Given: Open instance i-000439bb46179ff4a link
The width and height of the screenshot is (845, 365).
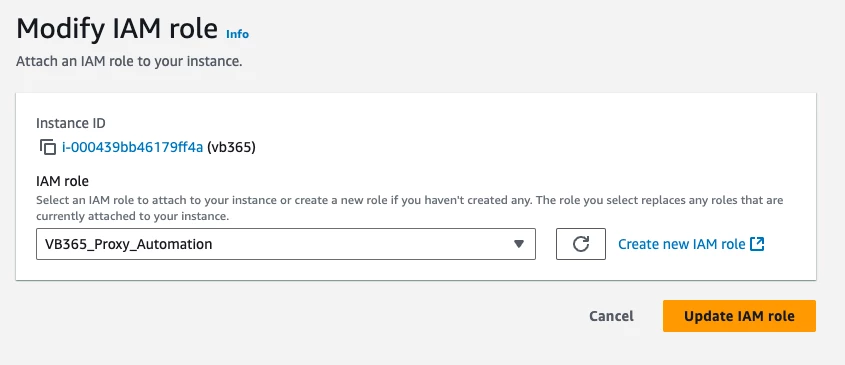Looking at the screenshot, I should coord(132,147).
